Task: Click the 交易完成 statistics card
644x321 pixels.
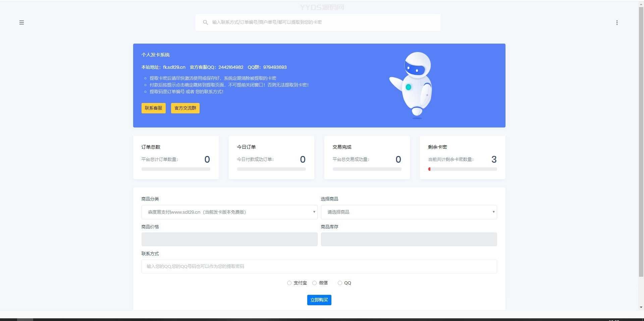Action: [x=367, y=157]
